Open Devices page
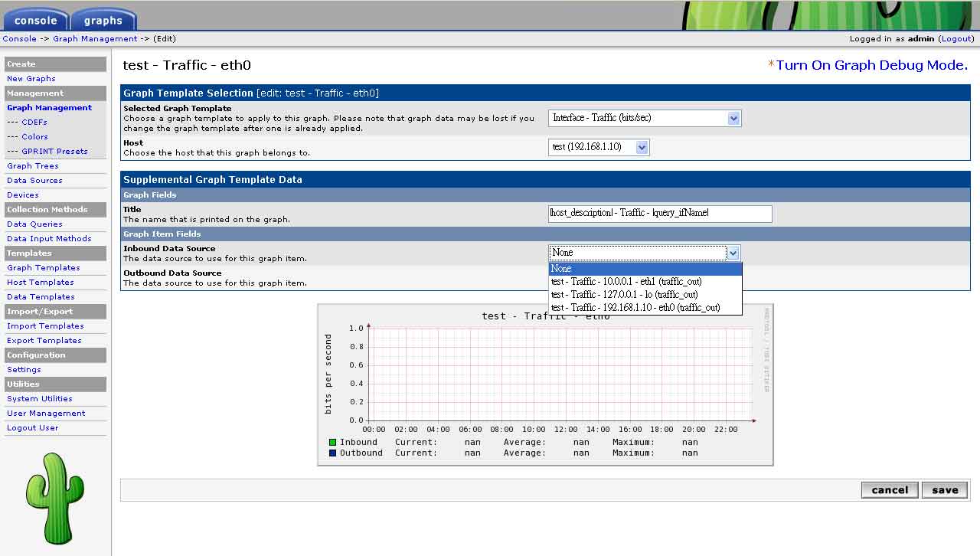Screen dimensions: 980x556 coord(23,195)
